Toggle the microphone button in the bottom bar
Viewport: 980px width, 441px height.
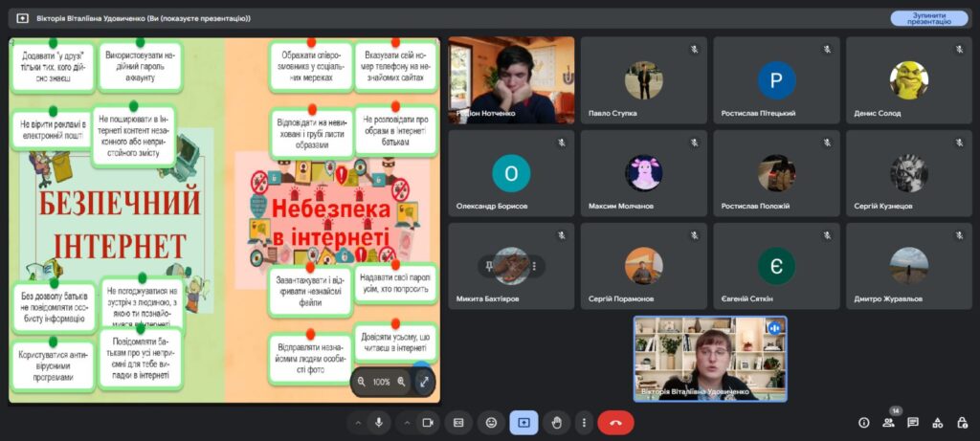[x=380, y=422]
